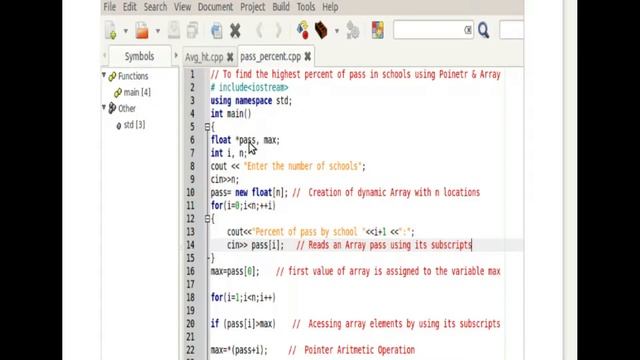Image resolution: width=640 pixels, height=360 pixels.
Task: Click the "using namespace std;" line
Action: point(251,101)
